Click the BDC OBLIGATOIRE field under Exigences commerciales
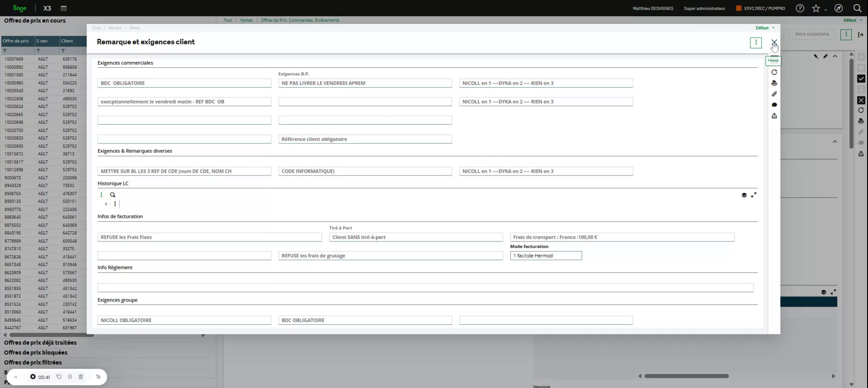868x388 pixels. pos(184,83)
